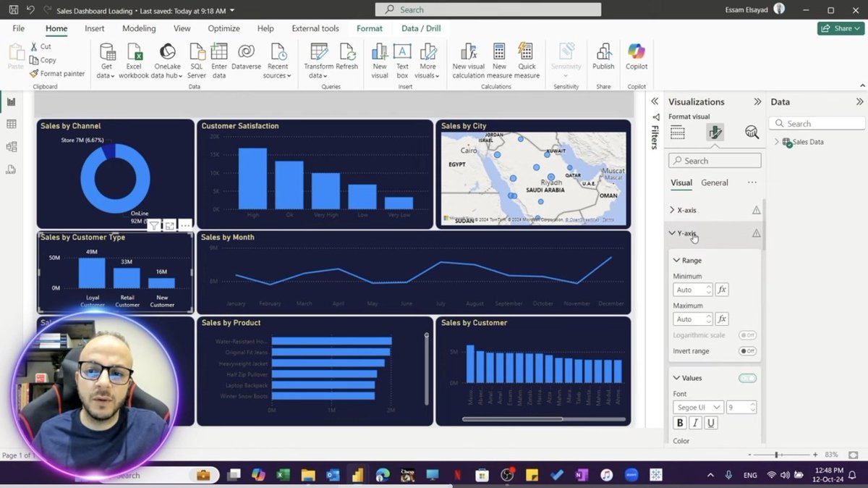This screenshot has height=488, width=868.
Task: Open Copilot from the ribbon
Action: pyautogui.click(x=637, y=56)
